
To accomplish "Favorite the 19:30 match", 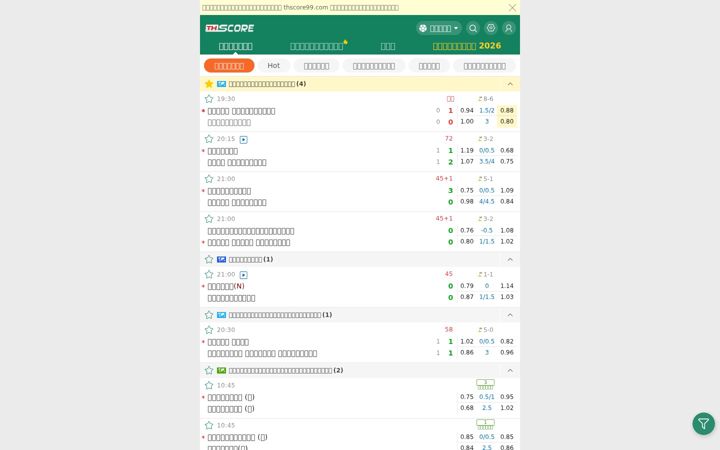I will click(209, 99).
